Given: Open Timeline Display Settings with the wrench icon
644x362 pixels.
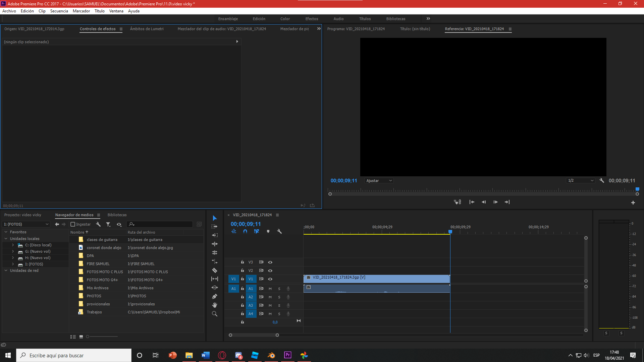Looking at the screenshot, I should pos(279,231).
